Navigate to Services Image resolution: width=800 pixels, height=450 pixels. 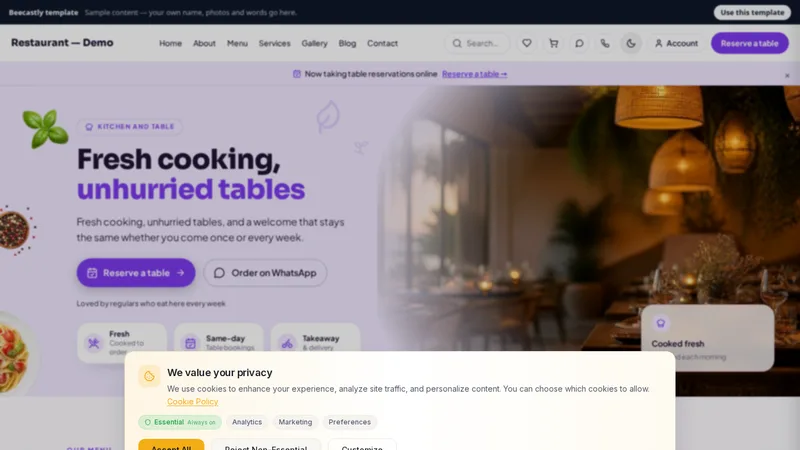[274, 43]
